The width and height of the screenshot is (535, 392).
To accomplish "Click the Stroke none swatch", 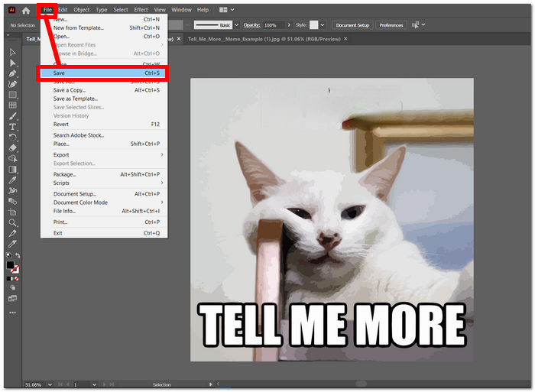I will [x=15, y=270].
